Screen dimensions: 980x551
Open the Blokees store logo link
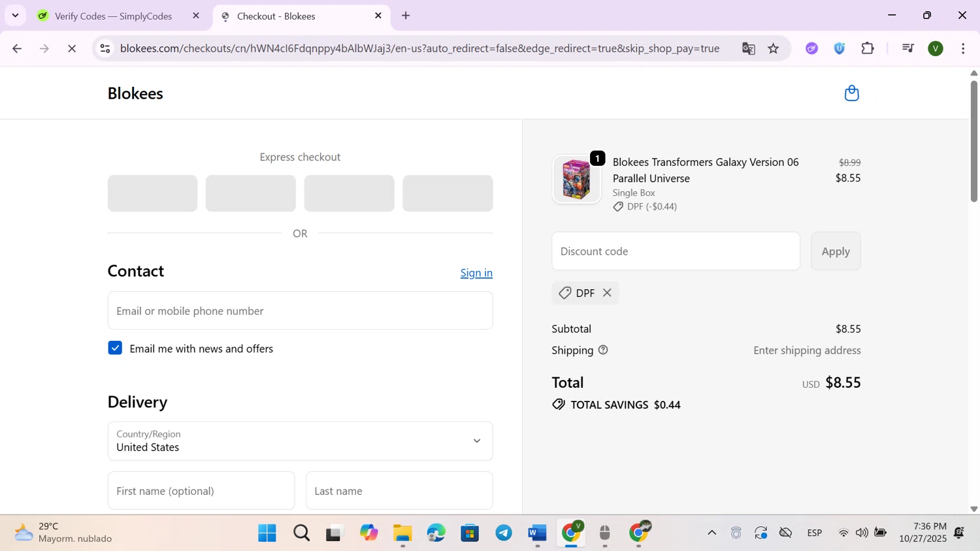(135, 93)
